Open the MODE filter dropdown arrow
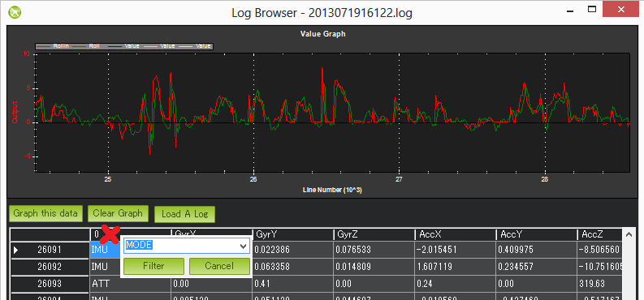This screenshot has width=644, height=300. 244,246
